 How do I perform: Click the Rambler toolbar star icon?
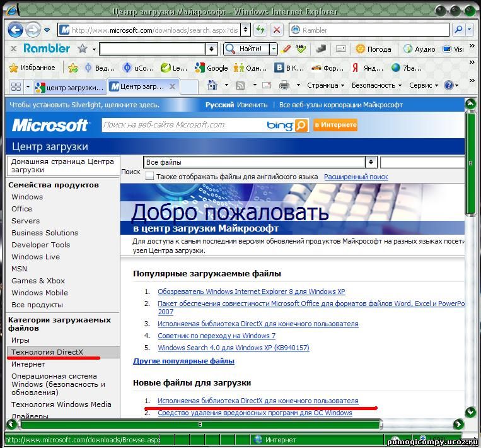click(x=82, y=49)
